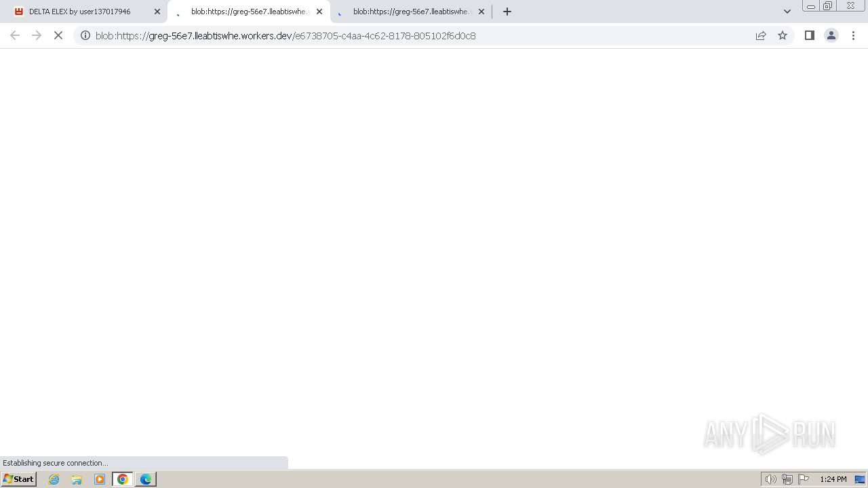The width and height of the screenshot is (868, 488).
Task: Open Microsoft Edge from taskbar
Action: pyautogui.click(x=146, y=479)
